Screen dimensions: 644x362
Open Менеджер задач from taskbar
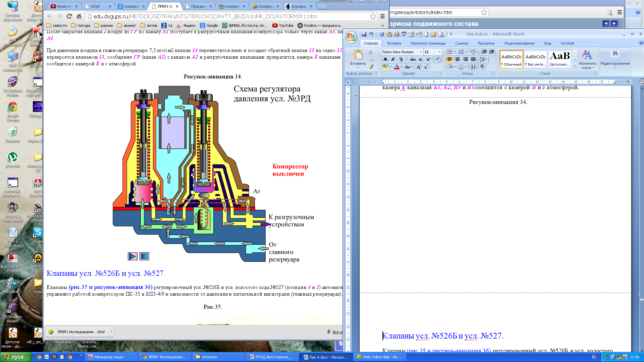pyautogui.click(x=111, y=357)
